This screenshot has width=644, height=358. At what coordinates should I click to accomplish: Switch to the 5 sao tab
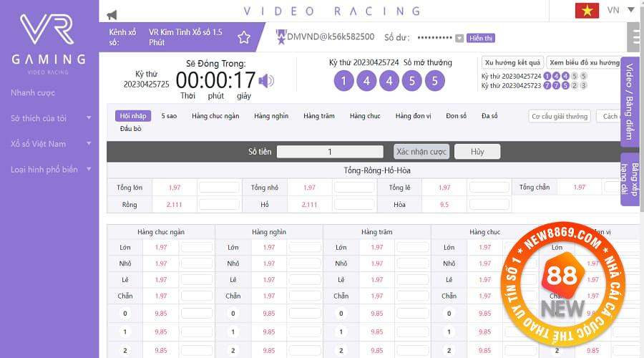[169, 116]
